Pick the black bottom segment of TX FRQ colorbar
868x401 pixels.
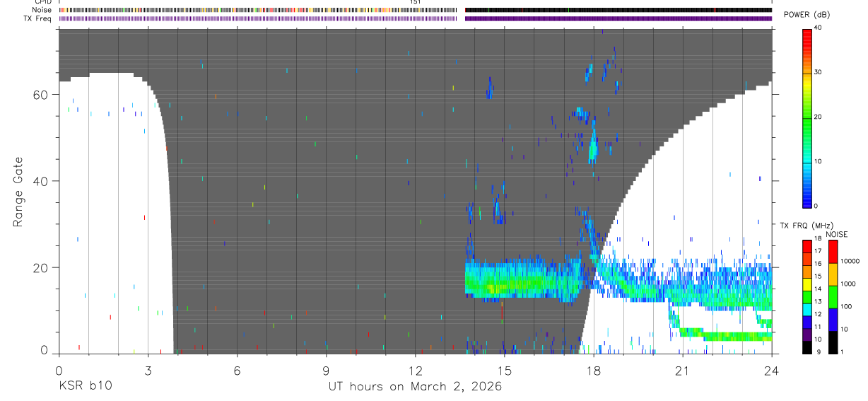pos(807,347)
